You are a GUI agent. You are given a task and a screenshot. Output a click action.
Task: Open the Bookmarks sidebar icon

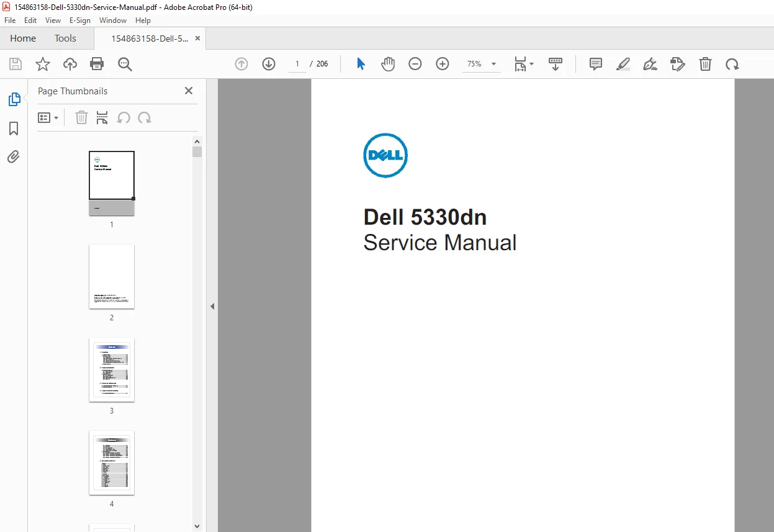(14, 128)
